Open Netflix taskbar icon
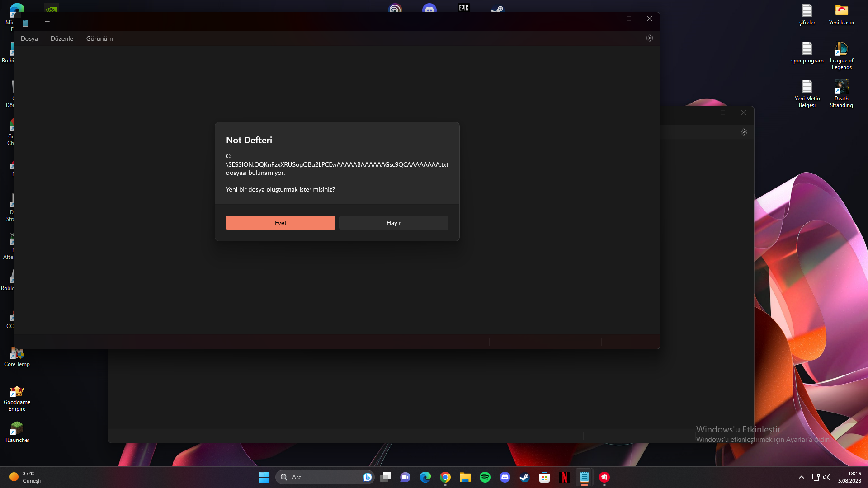This screenshot has height=488, width=868. point(564,477)
